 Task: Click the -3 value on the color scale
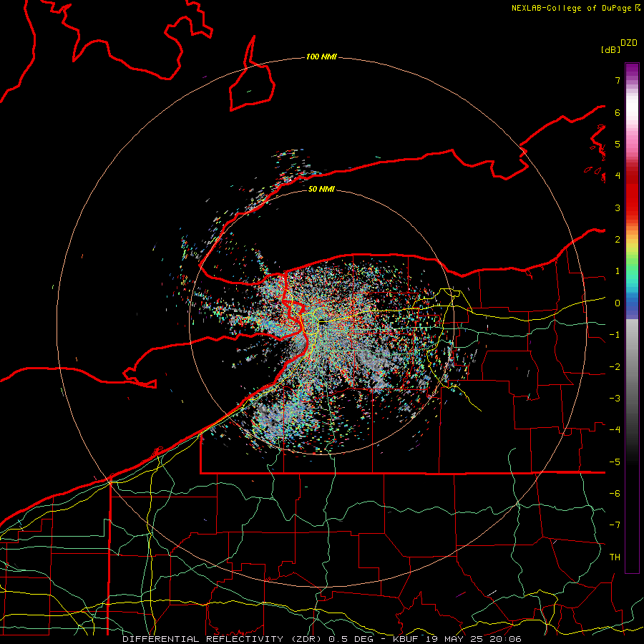(x=615, y=399)
